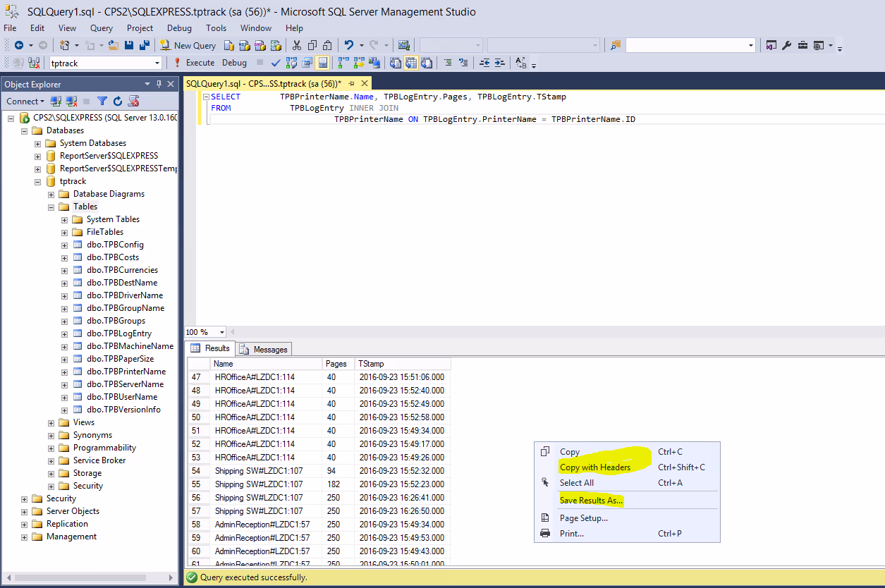885x588 pixels.
Task: Click the Change Connection icon
Action: coord(33,63)
